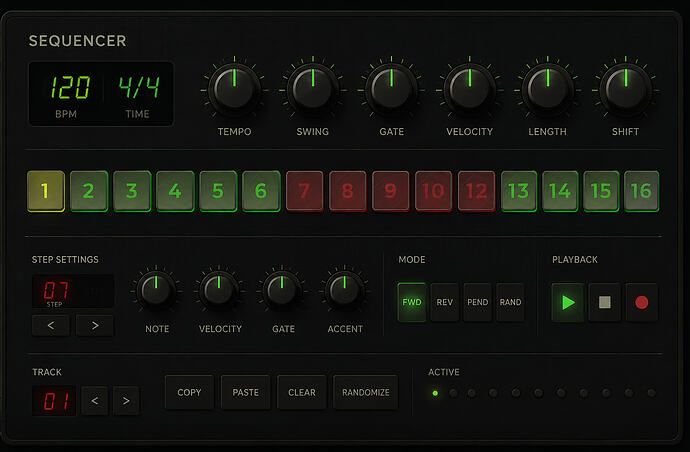The image size is (690, 452).
Task: Toggle red step 8 pad
Action: 348,191
